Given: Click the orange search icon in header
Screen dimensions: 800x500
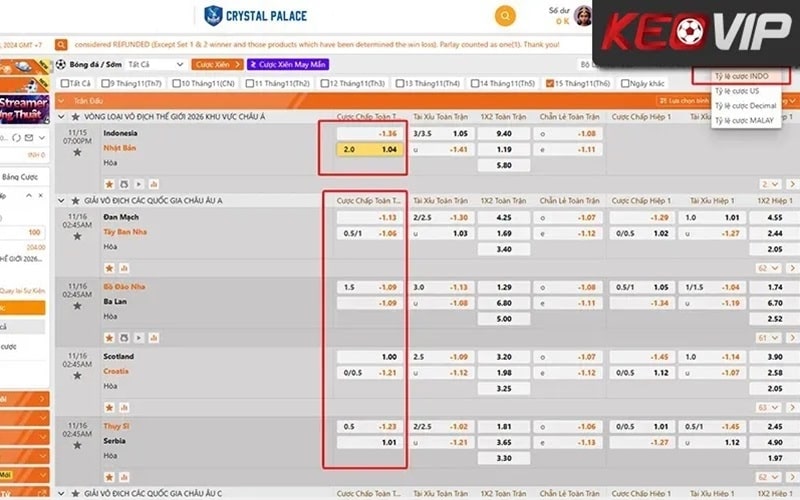Looking at the screenshot, I should pyautogui.click(x=505, y=16).
